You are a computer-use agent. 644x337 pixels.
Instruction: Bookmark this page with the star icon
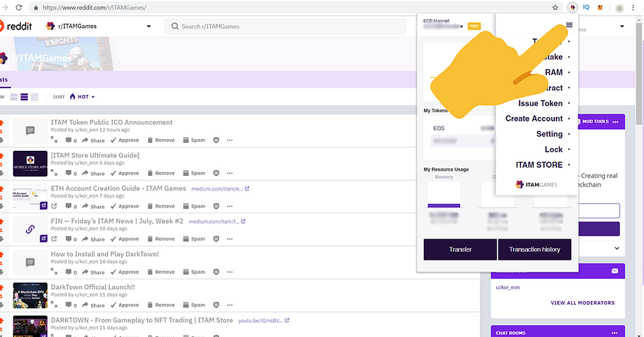(x=555, y=7)
